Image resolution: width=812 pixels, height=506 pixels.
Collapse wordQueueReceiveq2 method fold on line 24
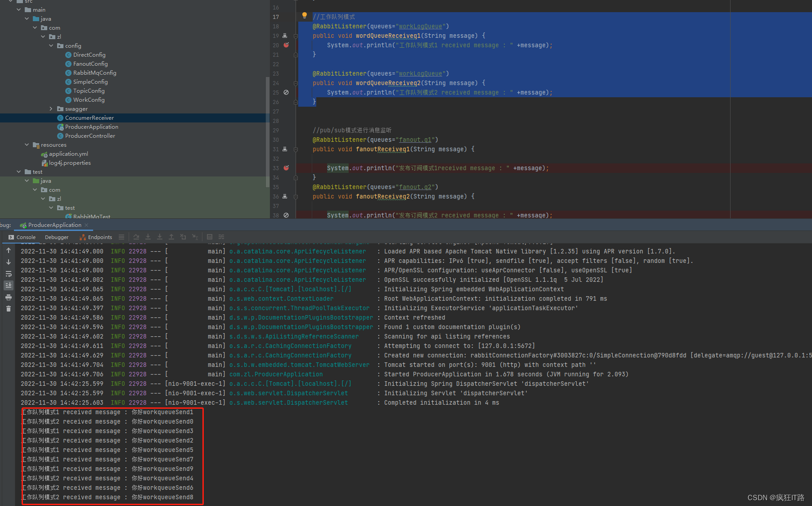coord(296,83)
